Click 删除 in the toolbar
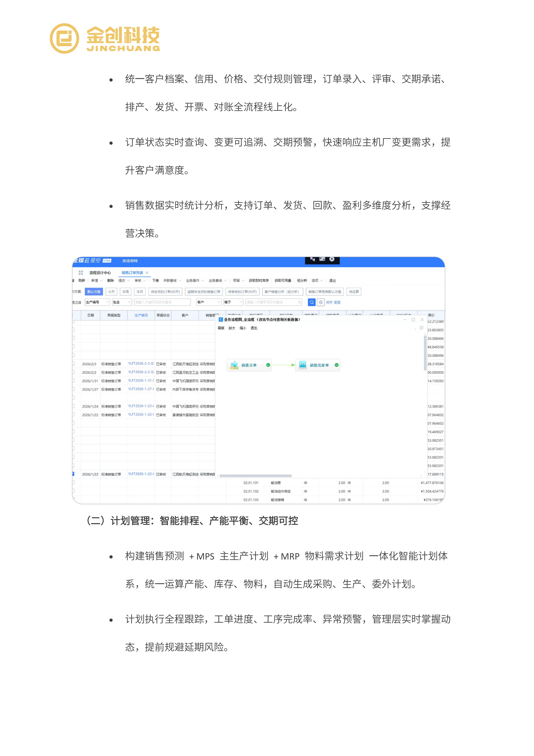Screen dimensions: 534x756 click(111, 281)
